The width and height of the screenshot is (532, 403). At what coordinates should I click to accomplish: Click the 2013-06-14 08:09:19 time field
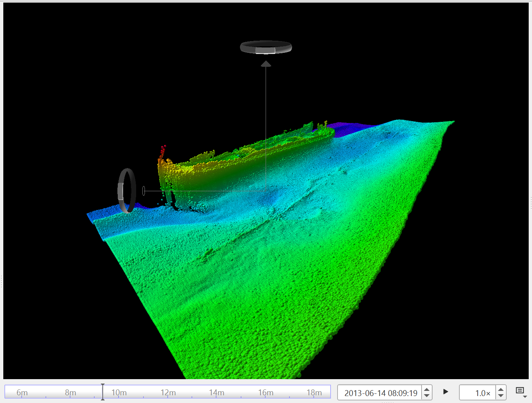tap(380, 393)
